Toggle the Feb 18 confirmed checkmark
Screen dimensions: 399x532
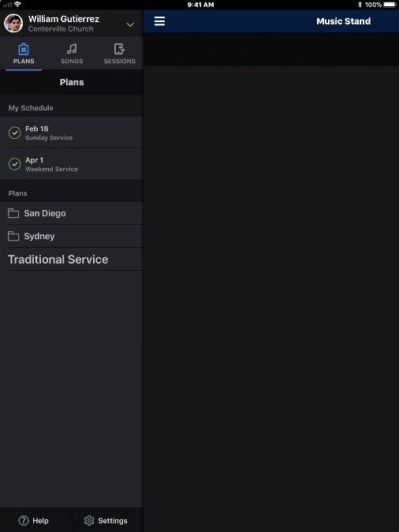[x=14, y=133]
